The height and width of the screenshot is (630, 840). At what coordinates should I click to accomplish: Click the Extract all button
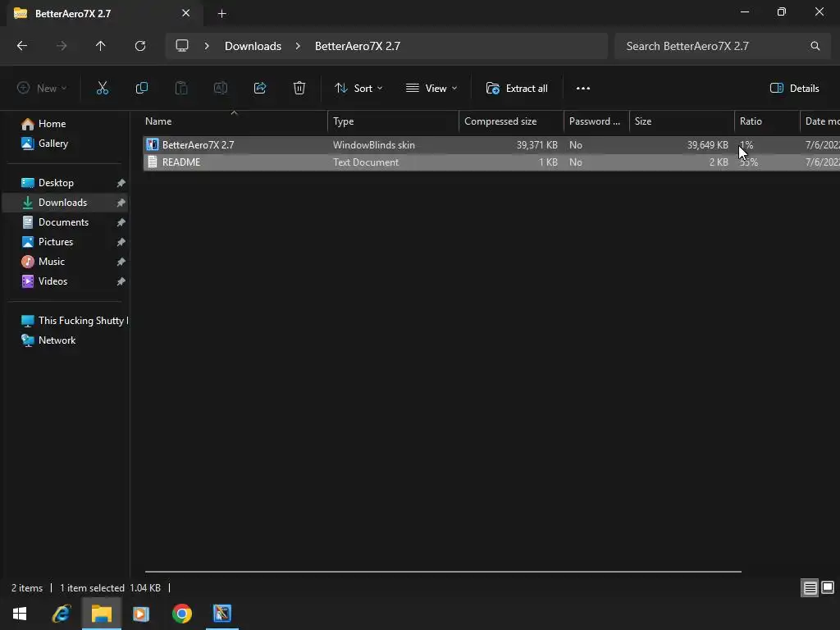coord(517,89)
